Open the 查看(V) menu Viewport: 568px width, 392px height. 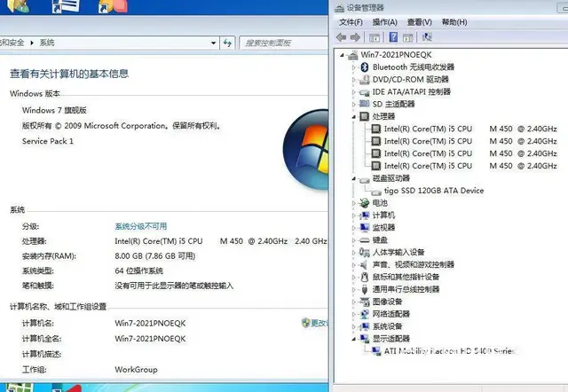tap(420, 22)
